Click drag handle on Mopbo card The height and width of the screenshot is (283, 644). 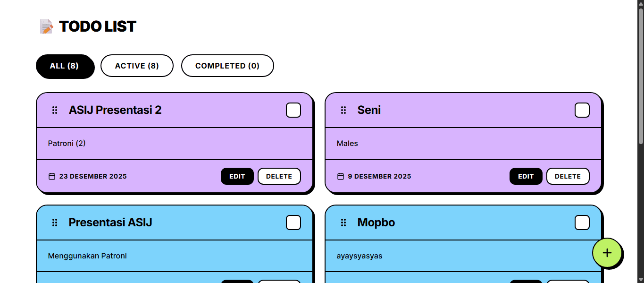pos(343,223)
